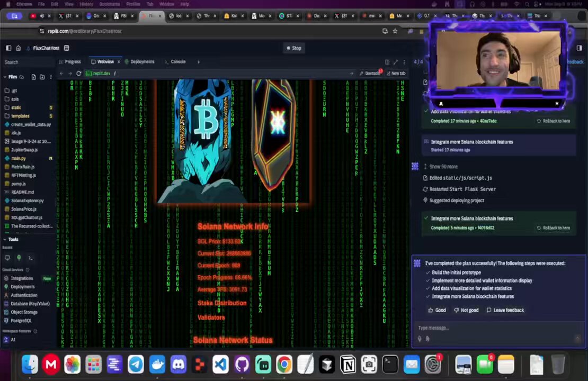
Task: Click Leave feedback link
Action: tap(505, 310)
